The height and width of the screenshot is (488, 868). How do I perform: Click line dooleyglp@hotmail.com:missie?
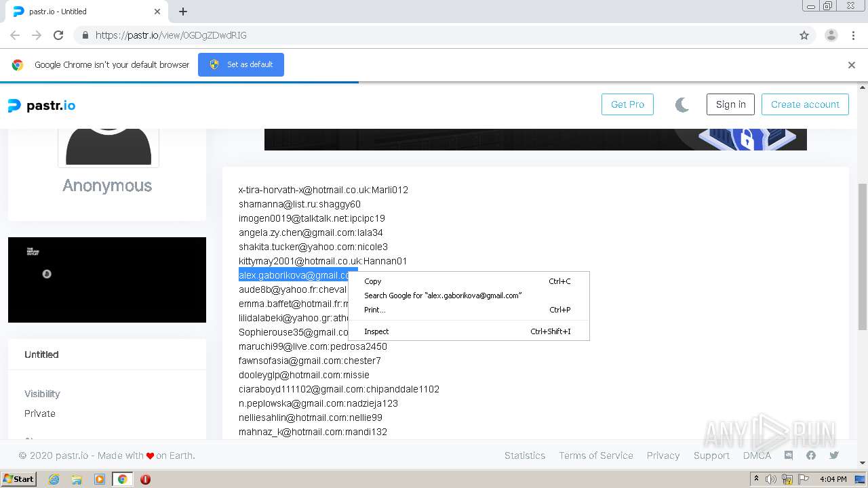pyautogui.click(x=304, y=375)
